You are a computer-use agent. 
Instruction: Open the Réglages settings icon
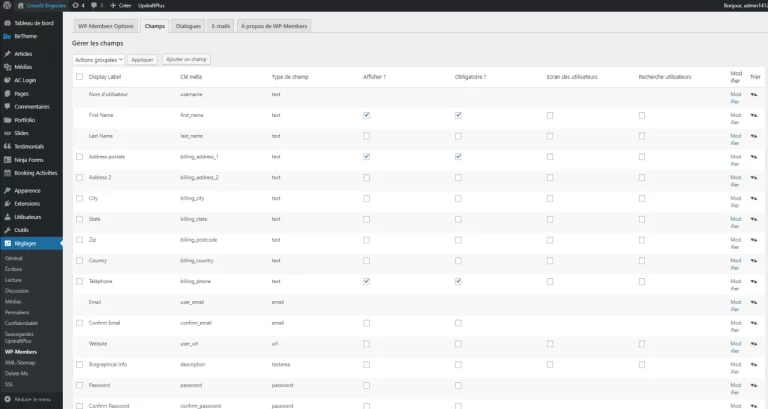(7, 243)
